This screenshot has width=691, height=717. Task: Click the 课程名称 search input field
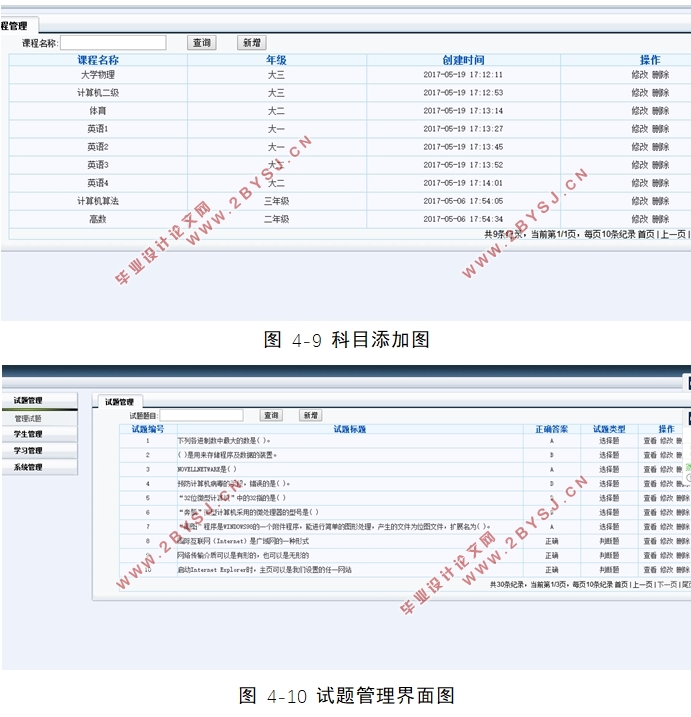coord(113,43)
